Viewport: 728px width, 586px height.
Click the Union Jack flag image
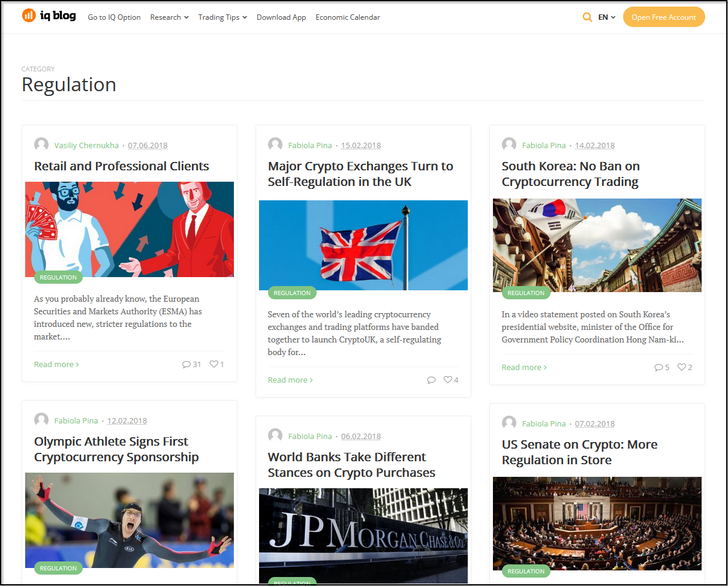click(x=363, y=245)
